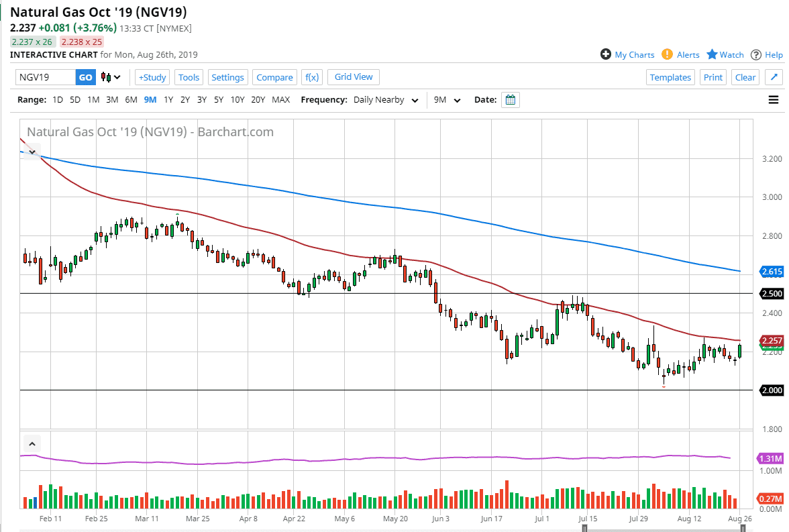Open the hamburger menu icon
789x532 pixels.
(x=774, y=100)
